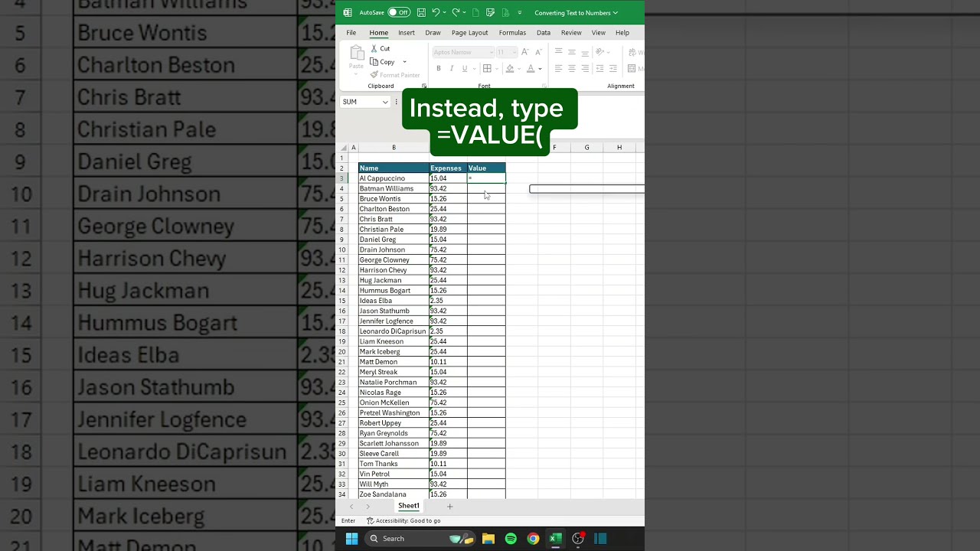Open Google Chrome from taskbar
The width and height of the screenshot is (980, 551).
(533, 539)
